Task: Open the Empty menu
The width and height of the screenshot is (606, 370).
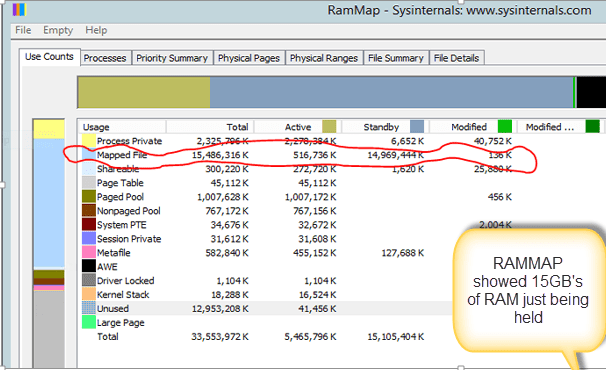Action: [x=58, y=30]
